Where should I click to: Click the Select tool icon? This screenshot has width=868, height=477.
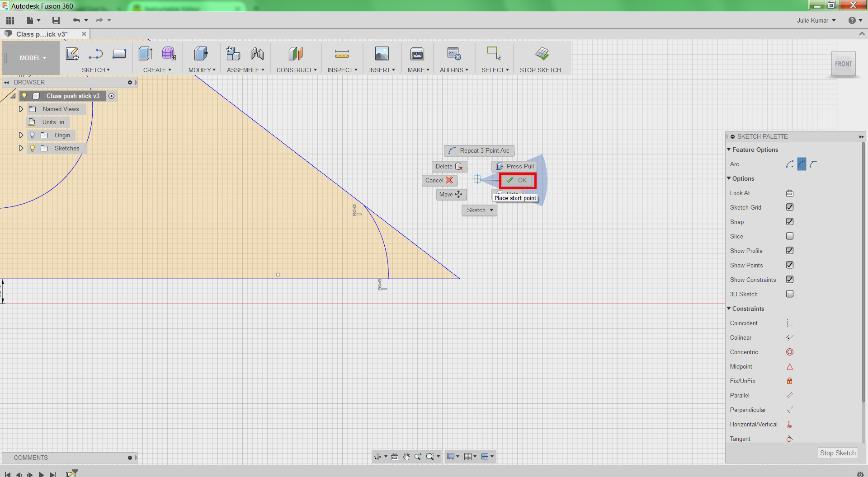click(x=494, y=53)
